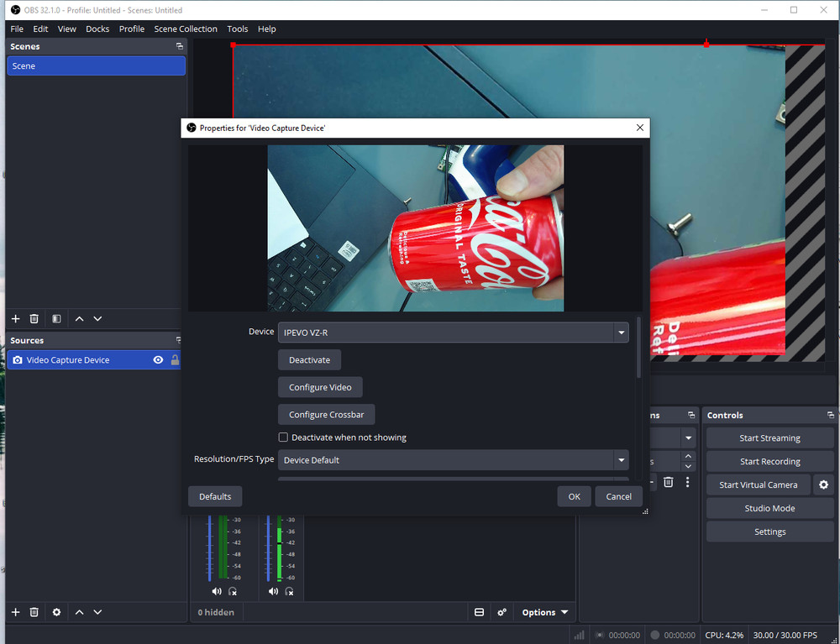Enable Deactivate when not showing checkbox
The height and width of the screenshot is (644, 840).
coord(283,437)
